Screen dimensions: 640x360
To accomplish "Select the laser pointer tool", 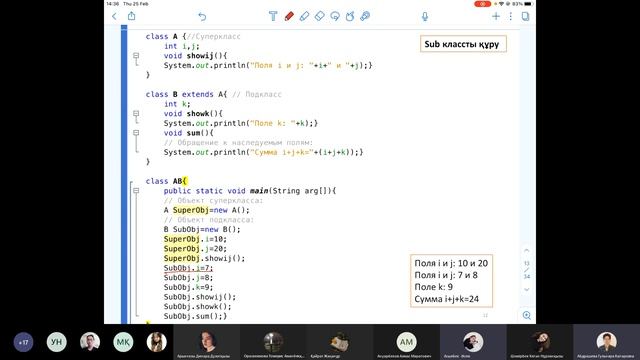I will (x=365, y=16).
